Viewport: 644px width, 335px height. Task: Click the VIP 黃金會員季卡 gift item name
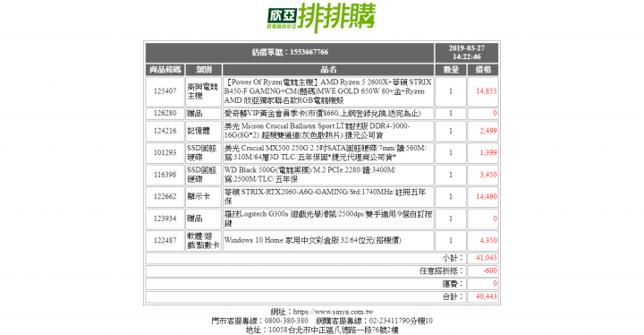[322, 113]
